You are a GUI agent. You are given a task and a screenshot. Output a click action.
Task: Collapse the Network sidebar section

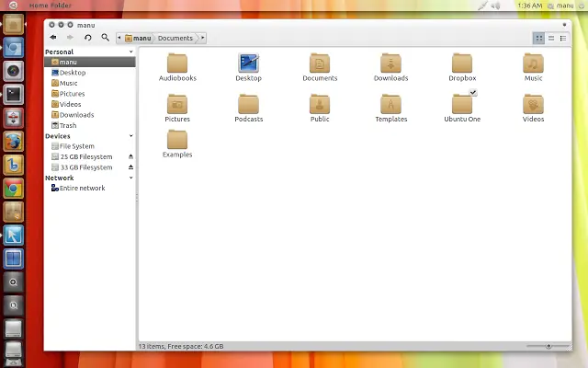130,178
